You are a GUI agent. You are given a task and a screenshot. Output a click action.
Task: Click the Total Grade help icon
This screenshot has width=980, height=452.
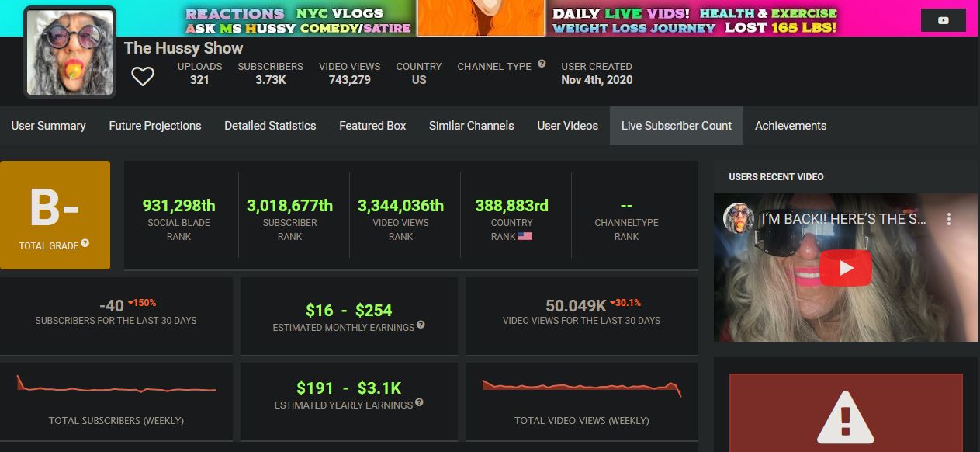pos(85,243)
